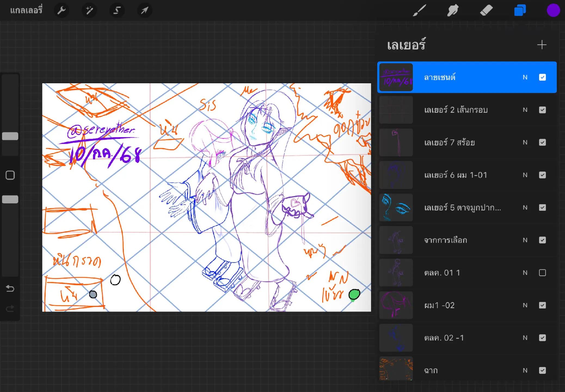
Task: Show the ตลค. 01 1 layer
Action: tap(542, 272)
